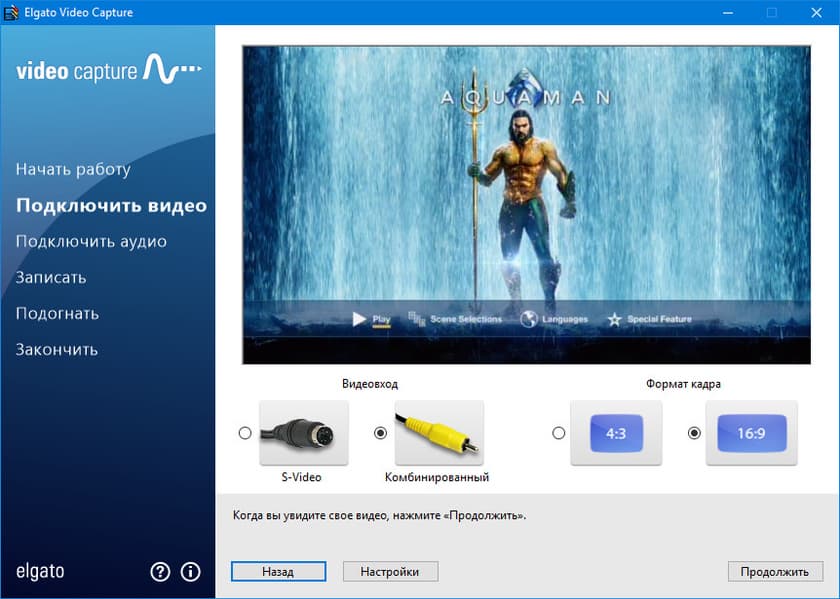Viewport: 840px width, 599px height.
Task: Go to the Подогнать step
Action: tap(57, 313)
